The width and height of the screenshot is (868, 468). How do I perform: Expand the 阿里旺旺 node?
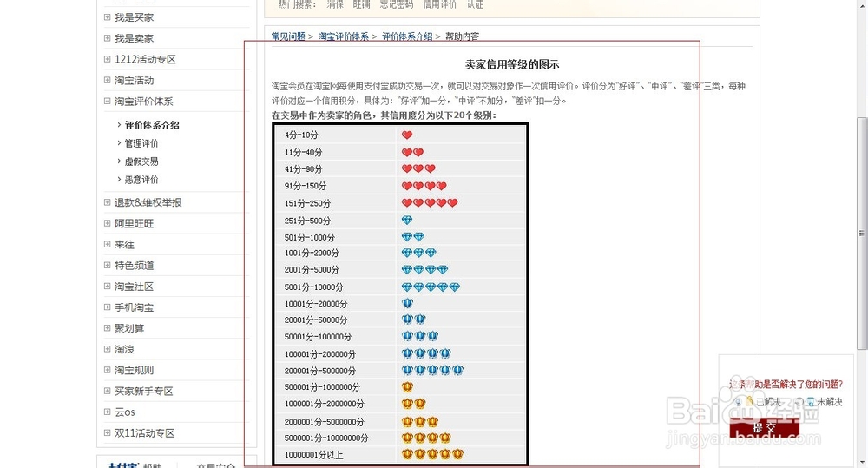[x=107, y=223]
